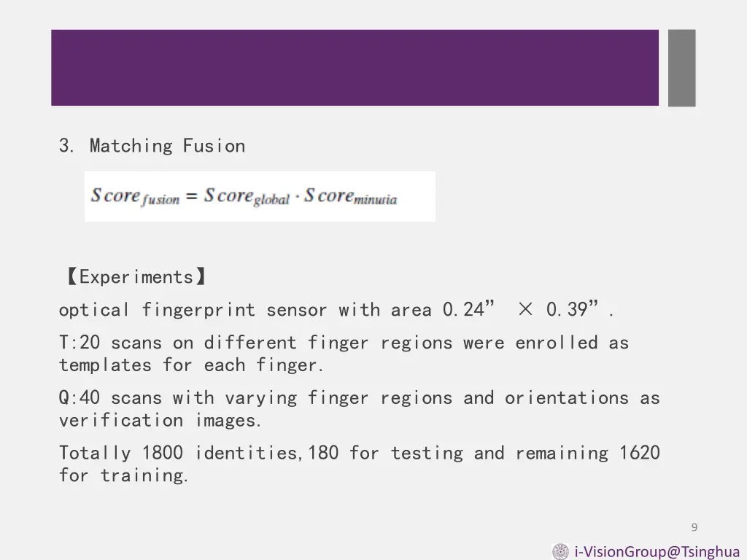Select the '3. Matching Fusion' heading
This screenshot has width=747, height=560.
(x=152, y=146)
